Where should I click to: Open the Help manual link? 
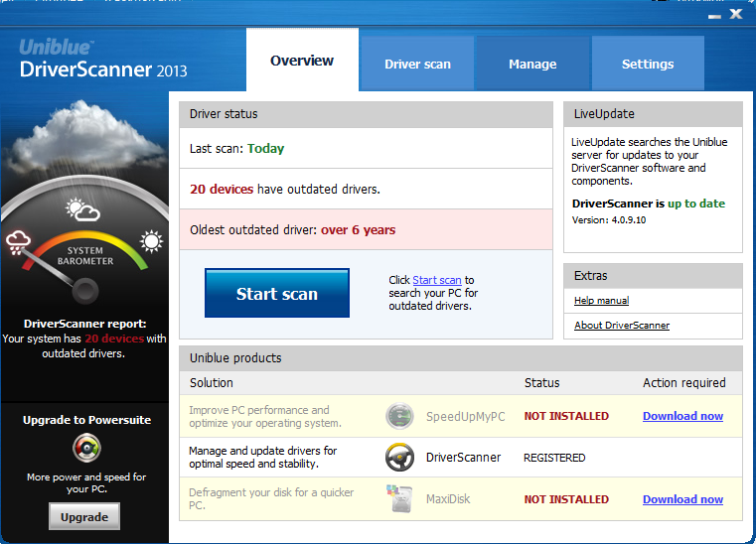[601, 300]
